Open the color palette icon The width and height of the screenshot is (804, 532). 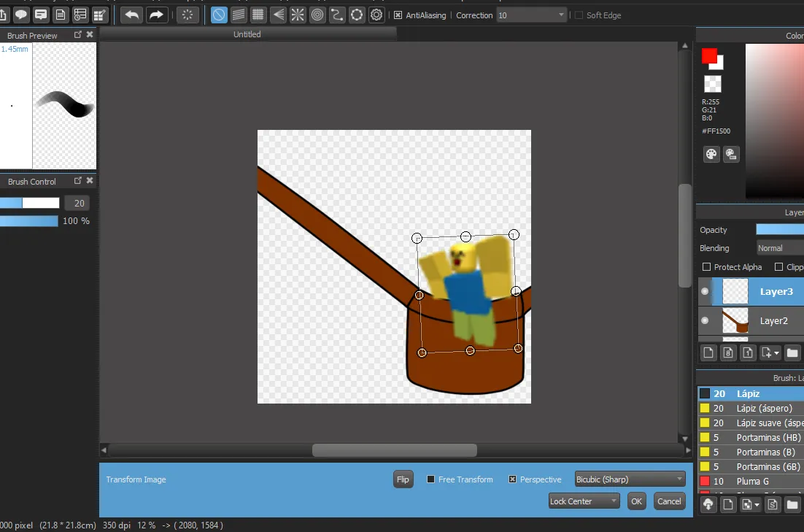pyautogui.click(x=711, y=154)
